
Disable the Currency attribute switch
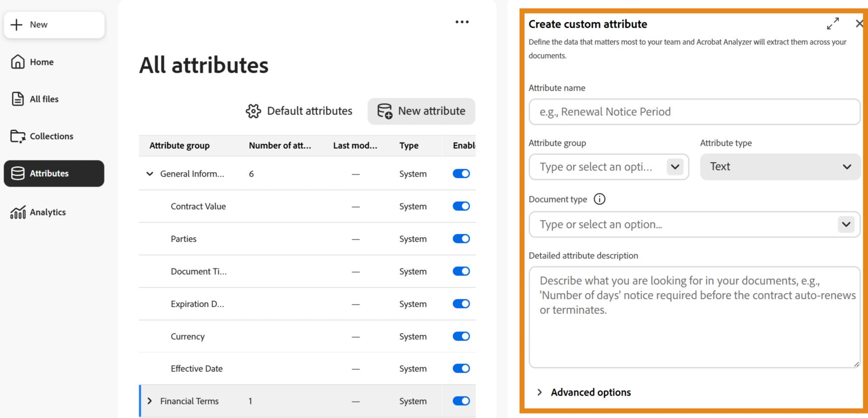461,336
